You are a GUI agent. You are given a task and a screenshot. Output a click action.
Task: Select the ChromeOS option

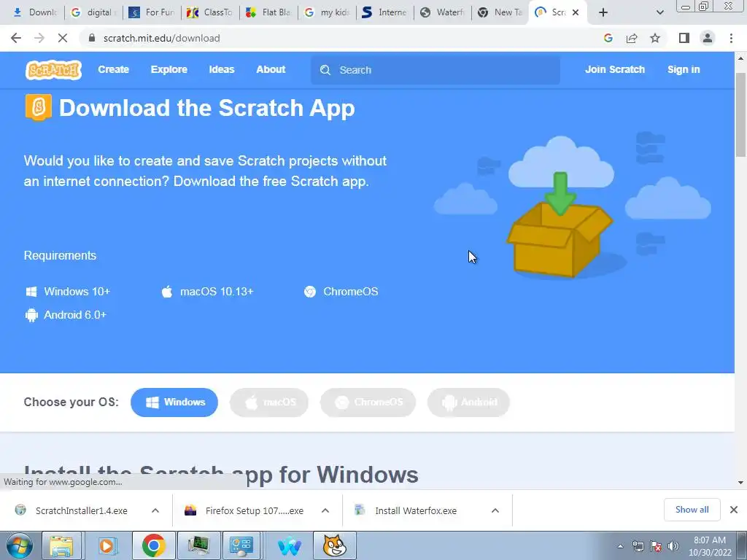[x=368, y=402]
